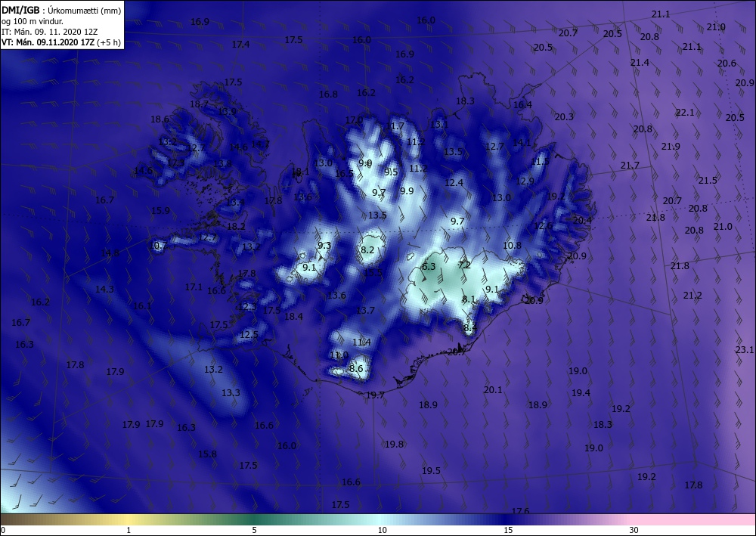Click the value 11.0 on the map
Image resolution: width=756 pixels, height=536 pixels.
(x=339, y=355)
